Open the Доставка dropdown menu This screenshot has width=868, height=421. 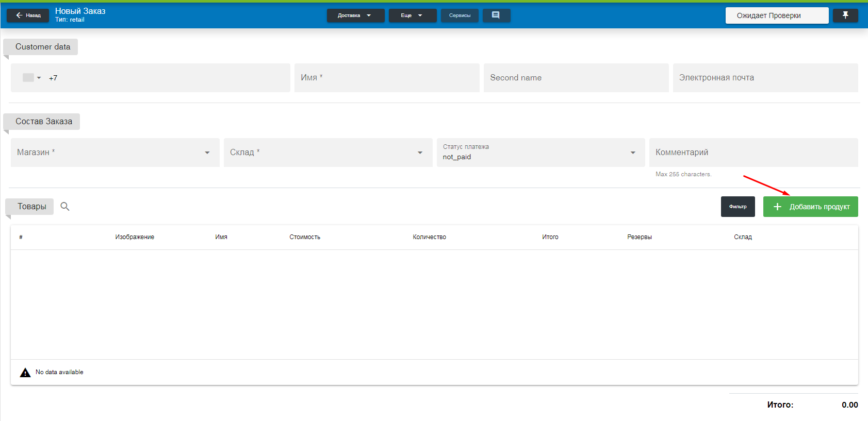tap(355, 15)
